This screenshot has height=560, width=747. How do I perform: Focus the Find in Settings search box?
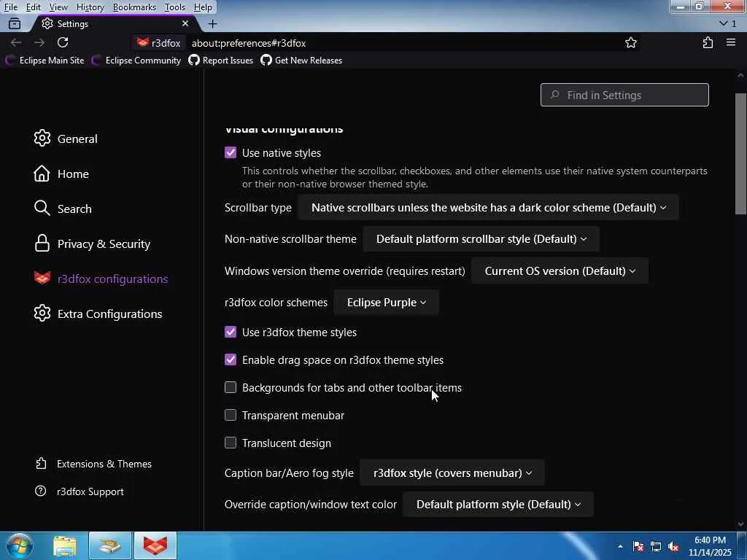[x=624, y=95]
